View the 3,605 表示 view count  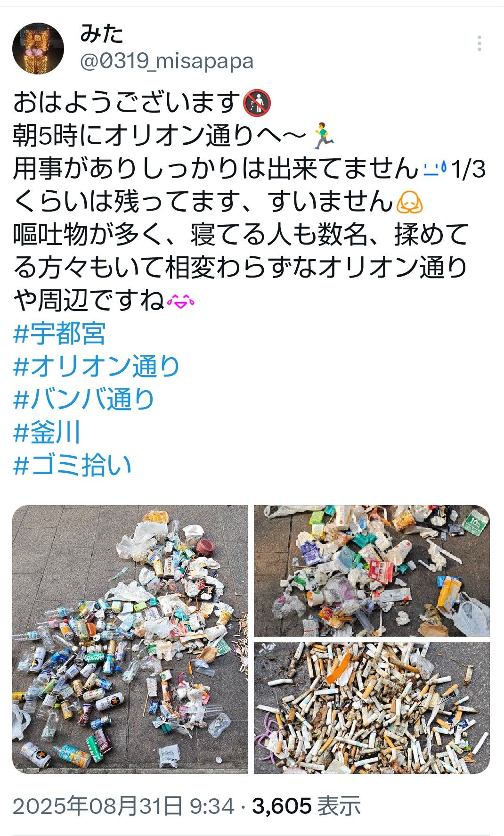pos(307,806)
